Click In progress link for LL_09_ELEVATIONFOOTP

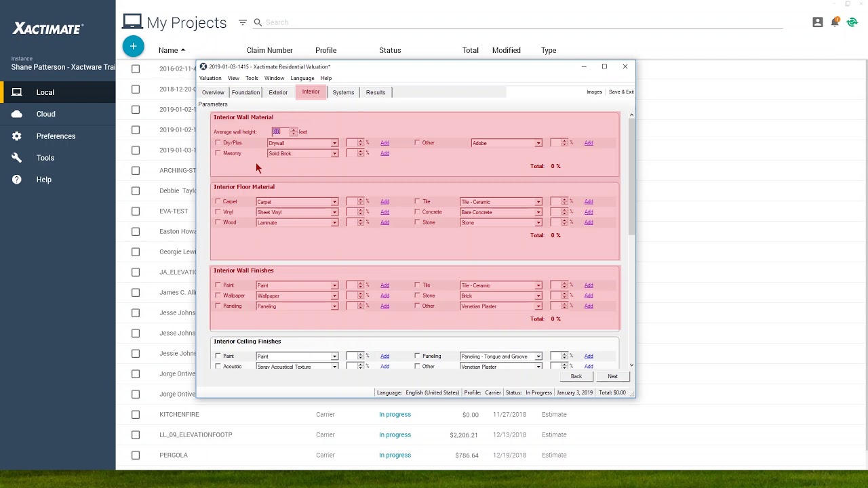pyautogui.click(x=395, y=434)
